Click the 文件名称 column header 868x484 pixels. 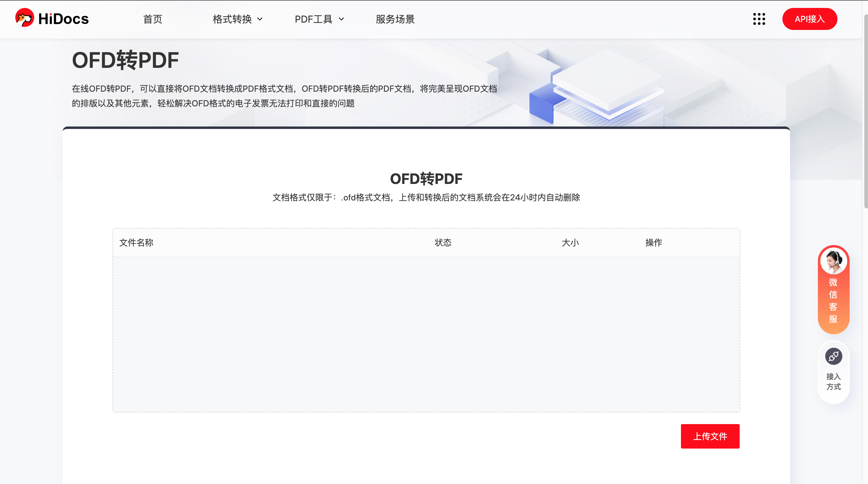pos(136,243)
